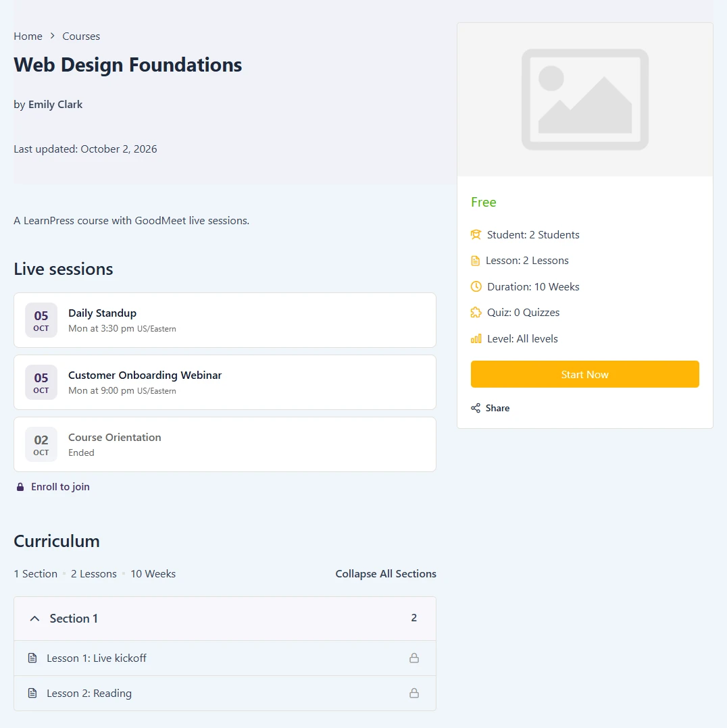The width and height of the screenshot is (727, 728).
Task: Click the course description about GoodMeet live sessions
Action: [x=132, y=221]
